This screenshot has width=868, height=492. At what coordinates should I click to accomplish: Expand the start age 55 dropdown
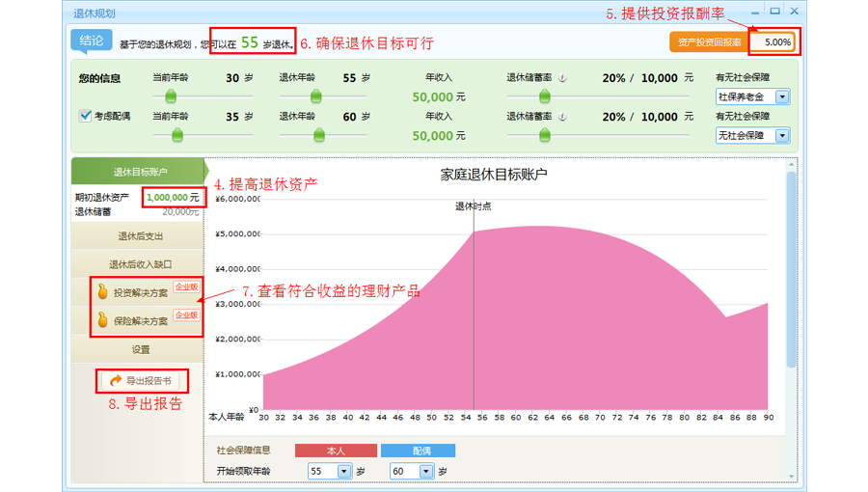coord(330,472)
